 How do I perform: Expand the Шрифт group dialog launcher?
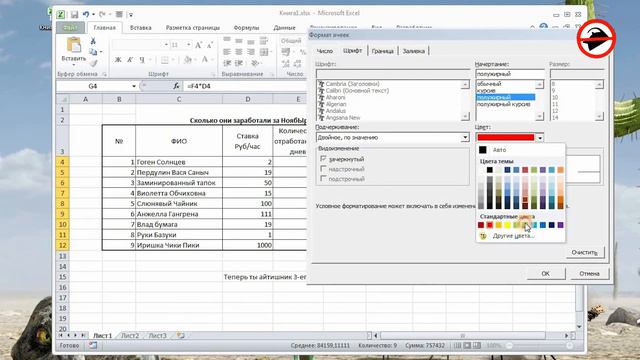(213, 74)
